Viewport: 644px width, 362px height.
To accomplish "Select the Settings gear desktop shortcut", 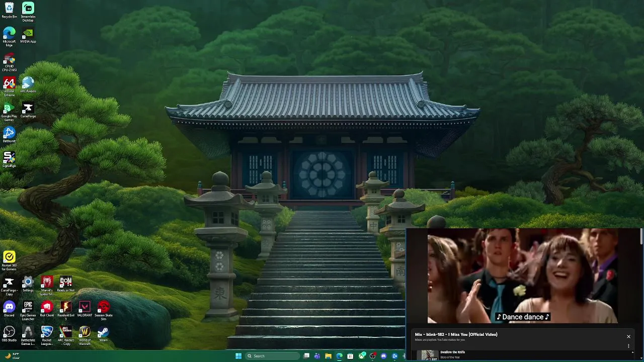I will click(x=28, y=284).
